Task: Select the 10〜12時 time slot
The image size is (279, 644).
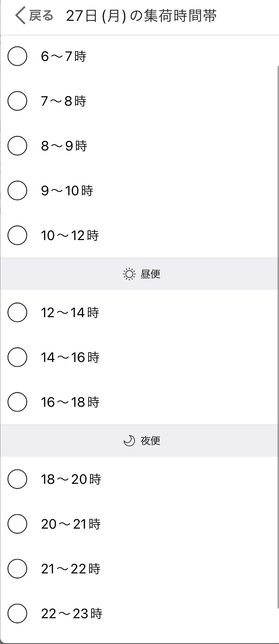Action: 17,235
